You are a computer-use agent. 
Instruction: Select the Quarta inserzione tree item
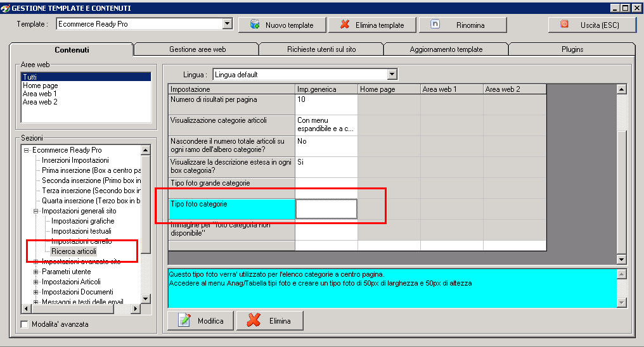91,201
